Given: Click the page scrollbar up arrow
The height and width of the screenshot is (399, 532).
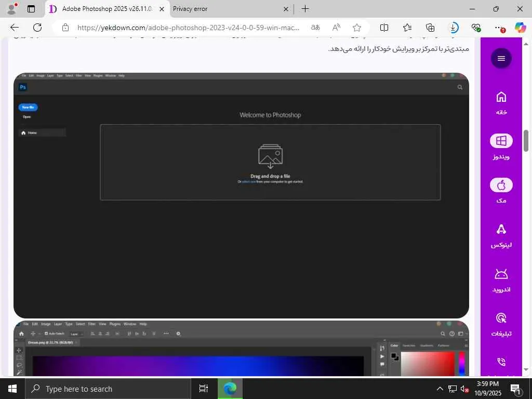Looking at the screenshot, I should coord(526,44).
